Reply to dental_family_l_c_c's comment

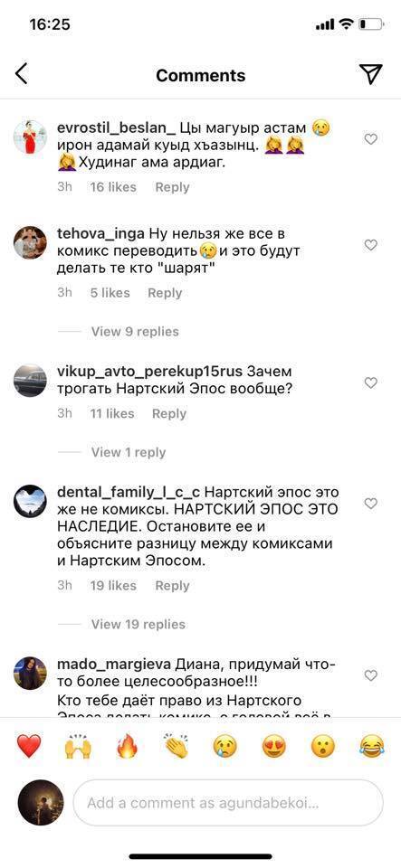tap(172, 586)
